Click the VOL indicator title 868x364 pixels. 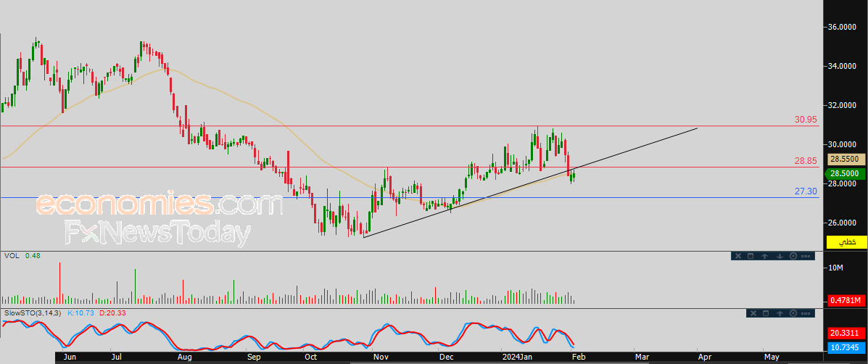tap(11, 255)
